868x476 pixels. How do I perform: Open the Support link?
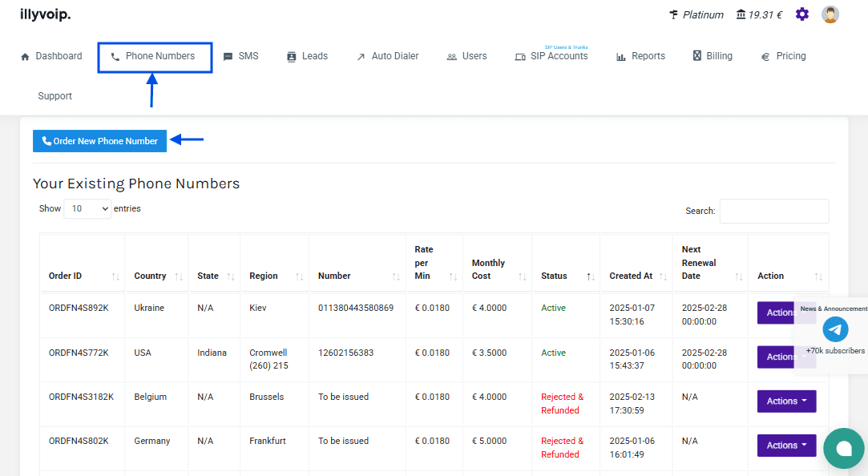[x=55, y=96]
